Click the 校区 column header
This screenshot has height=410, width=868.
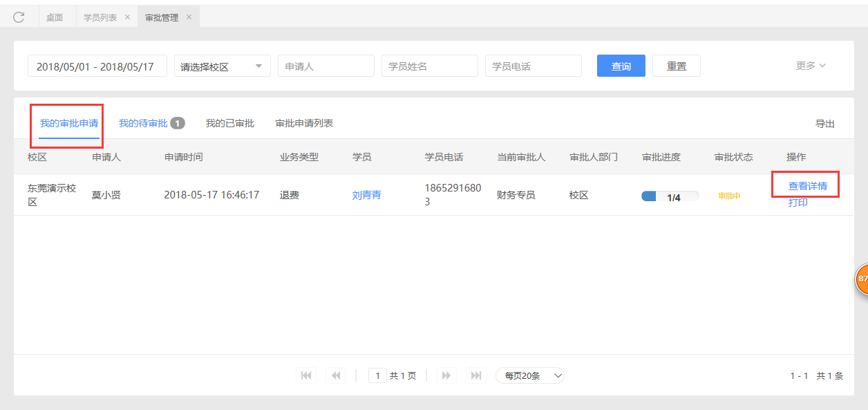(x=37, y=157)
